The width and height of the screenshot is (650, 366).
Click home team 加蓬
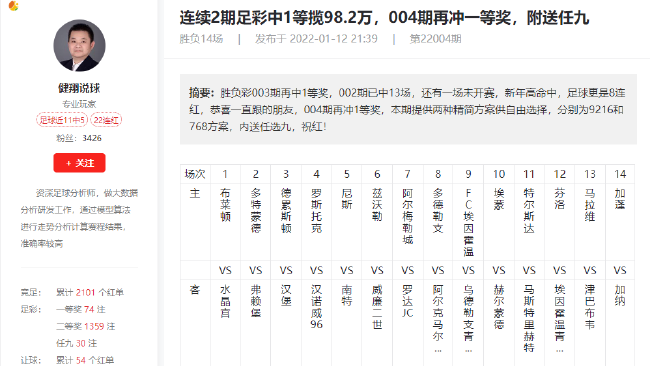[620, 199]
